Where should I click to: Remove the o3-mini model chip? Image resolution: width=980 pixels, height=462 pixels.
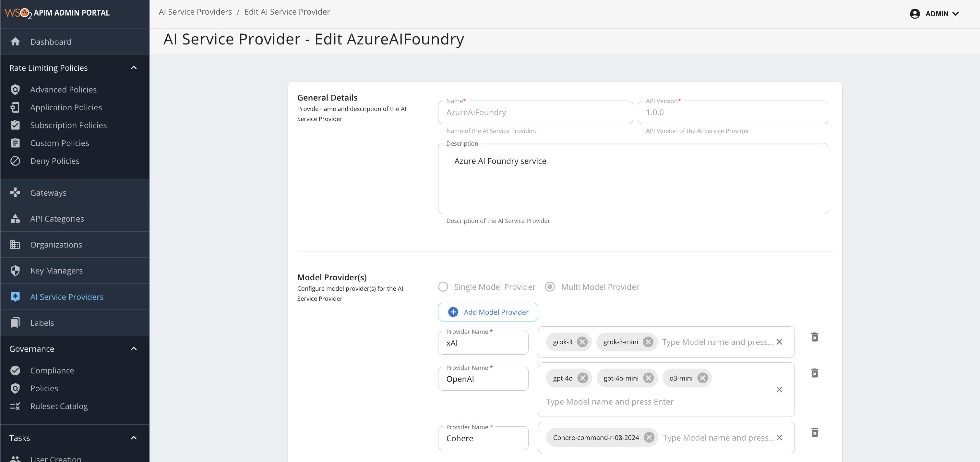[703, 378]
